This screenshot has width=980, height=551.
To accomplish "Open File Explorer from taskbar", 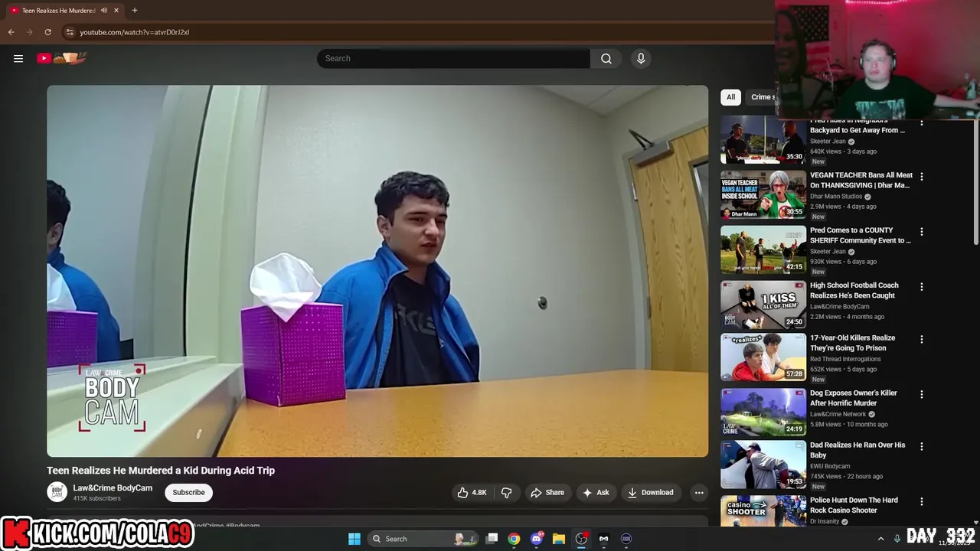I will point(559,539).
